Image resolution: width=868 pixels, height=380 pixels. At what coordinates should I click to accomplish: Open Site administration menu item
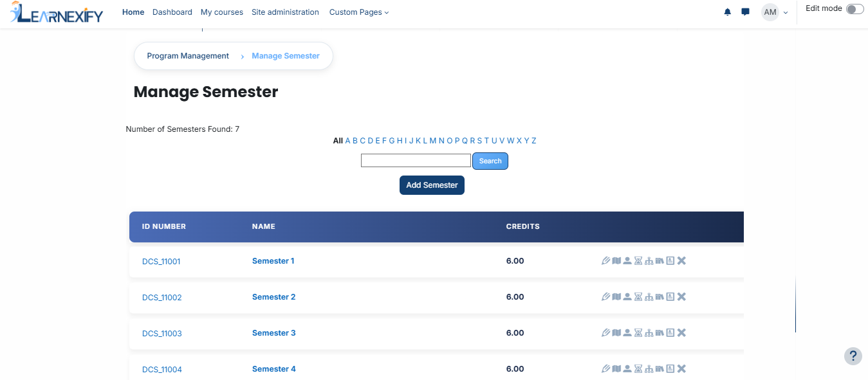coord(285,12)
